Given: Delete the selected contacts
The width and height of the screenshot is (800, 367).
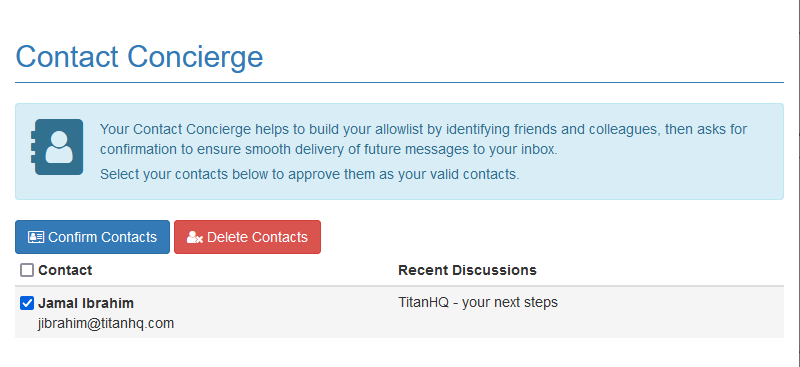Looking at the screenshot, I should [247, 237].
